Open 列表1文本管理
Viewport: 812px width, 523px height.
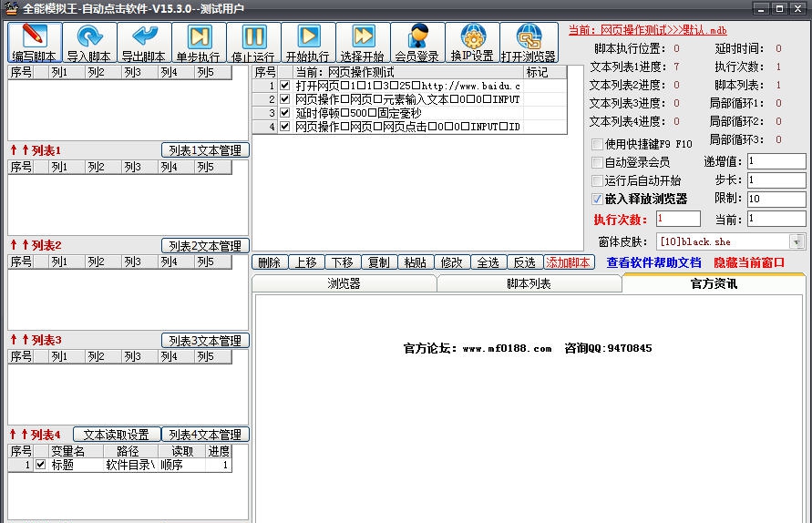point(205,150)
